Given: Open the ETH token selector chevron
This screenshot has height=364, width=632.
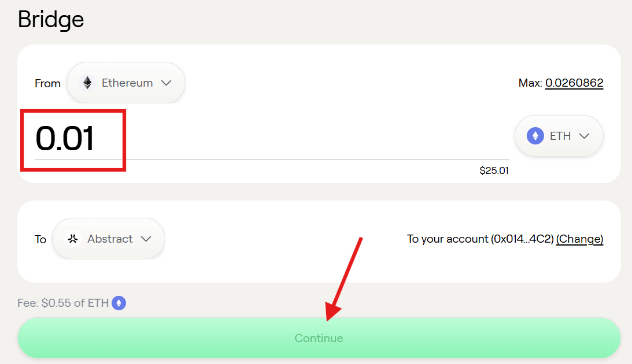Looking at the screenshot, I should pyautogui.click(x=585, y=136).
